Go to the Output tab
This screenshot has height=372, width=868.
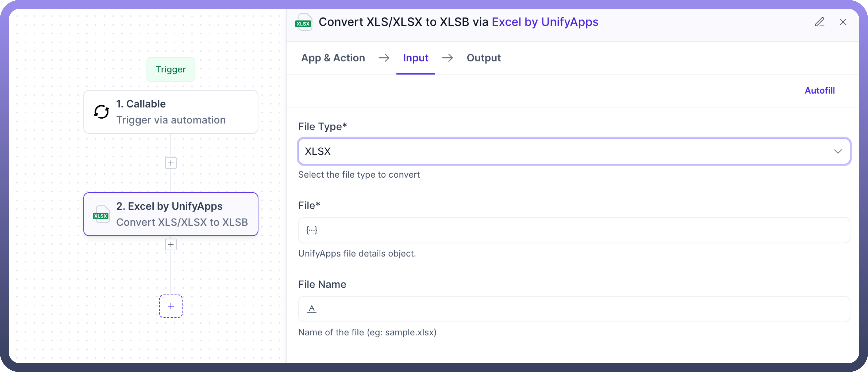484,58
